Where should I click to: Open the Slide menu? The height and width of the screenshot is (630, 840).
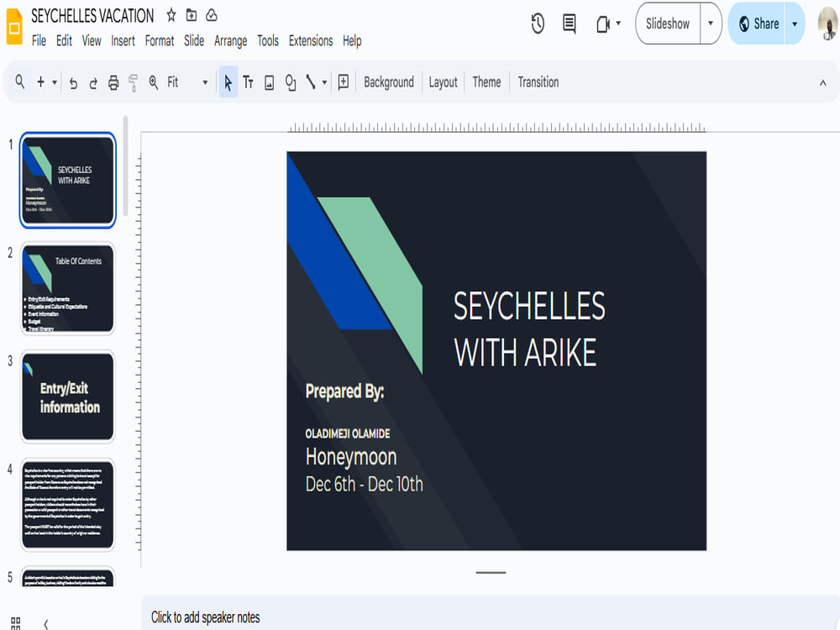pos(194,40)
